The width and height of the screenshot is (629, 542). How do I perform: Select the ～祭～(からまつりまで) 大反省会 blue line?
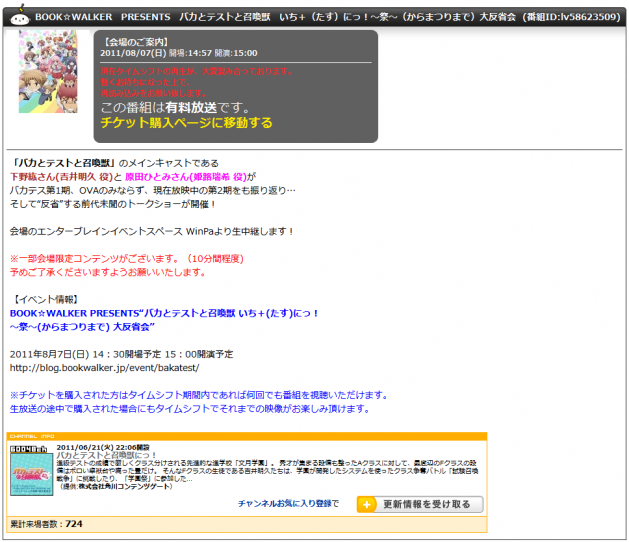coord(82,327)
